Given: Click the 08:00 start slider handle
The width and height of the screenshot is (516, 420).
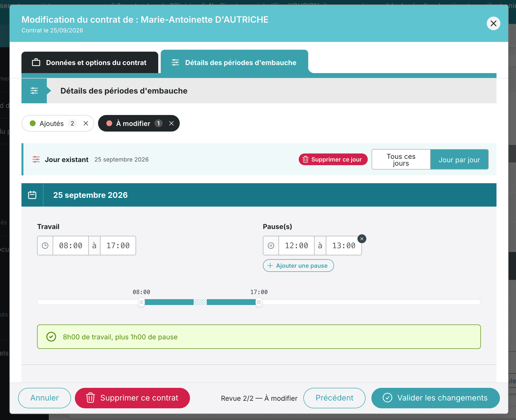Looking at the screenshot, I should tap(141, 302).
